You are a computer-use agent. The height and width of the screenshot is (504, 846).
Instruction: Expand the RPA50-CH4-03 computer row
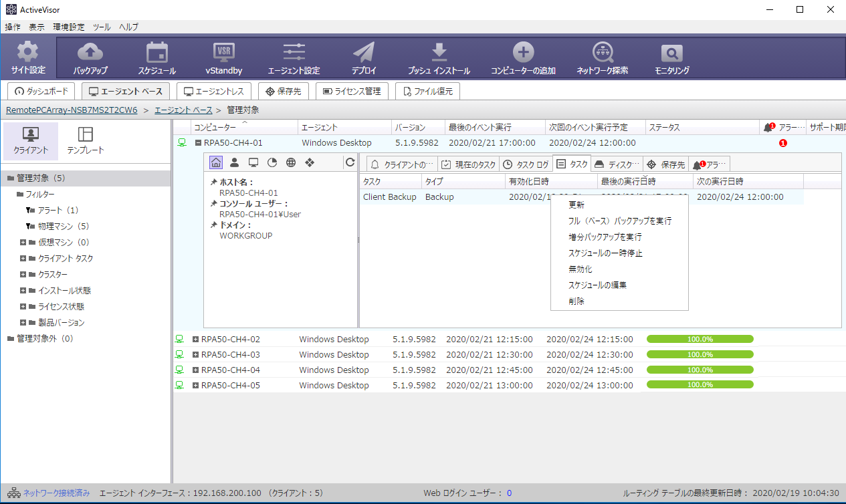pos(195,355)
